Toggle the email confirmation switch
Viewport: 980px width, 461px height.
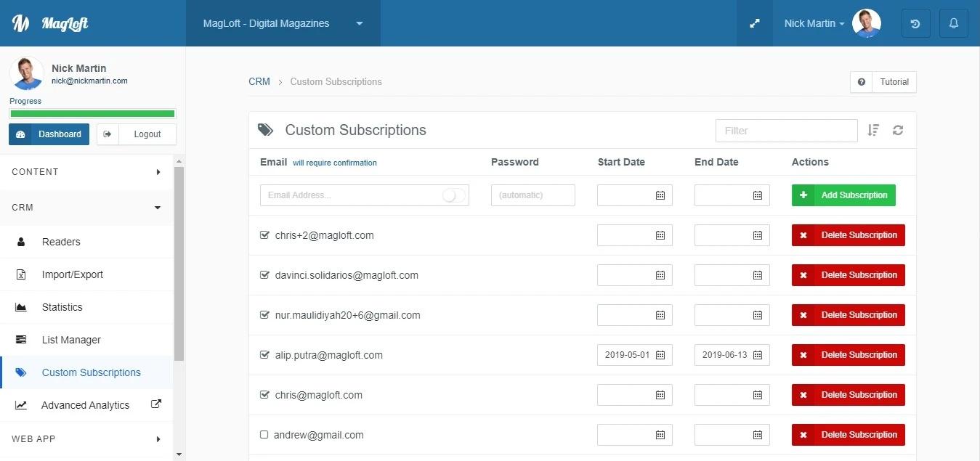pyautogui.click(x=453, y=195)
